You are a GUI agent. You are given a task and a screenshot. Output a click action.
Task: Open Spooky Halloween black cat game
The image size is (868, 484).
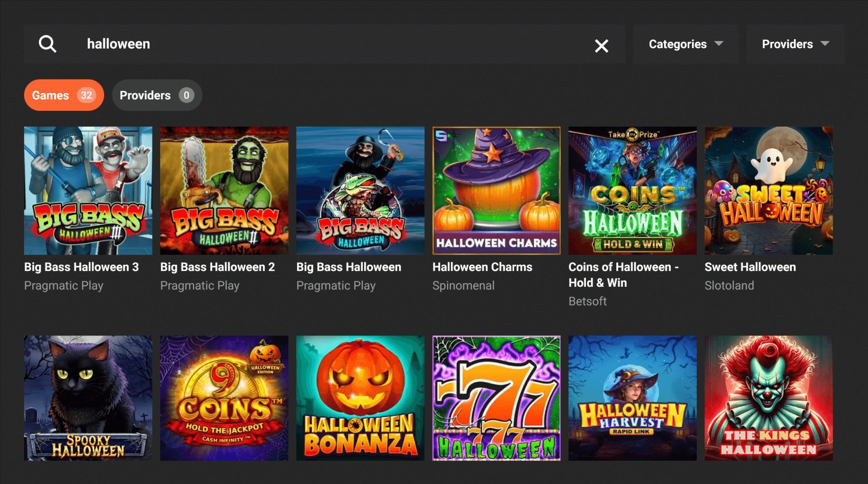click(x=88, y=398)
